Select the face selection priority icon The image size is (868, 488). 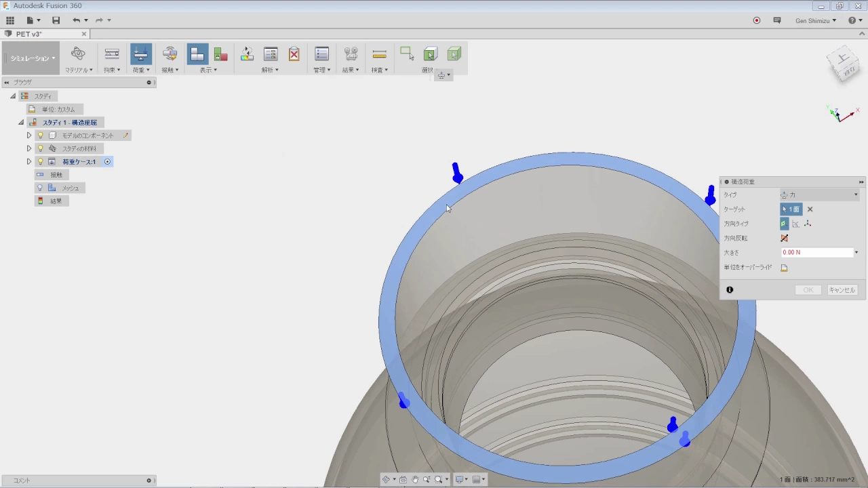[x=454, y=54]
